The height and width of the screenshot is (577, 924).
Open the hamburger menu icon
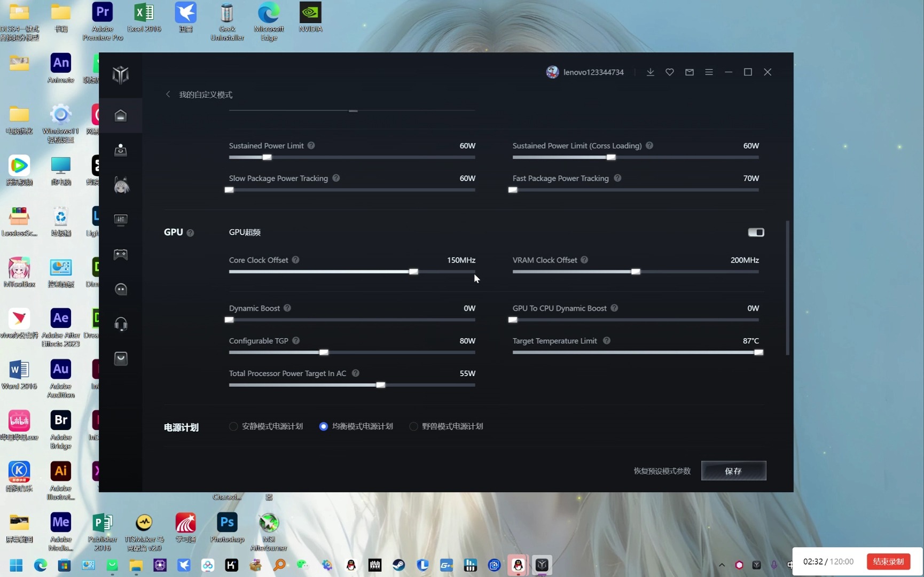click(x=709, y=72)
